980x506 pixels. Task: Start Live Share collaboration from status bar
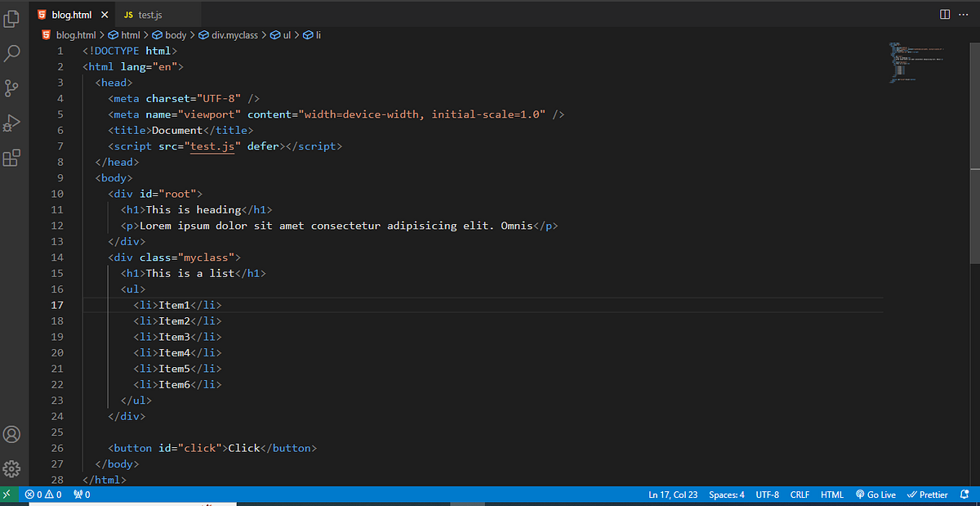tap(7, 495)
